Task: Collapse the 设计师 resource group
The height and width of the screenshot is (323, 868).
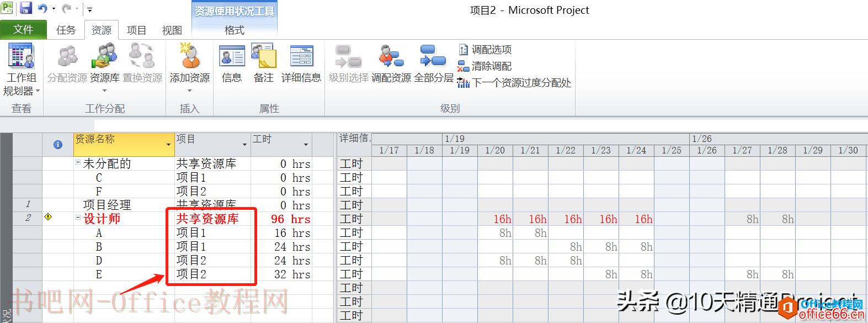Action: pos(78,218)
